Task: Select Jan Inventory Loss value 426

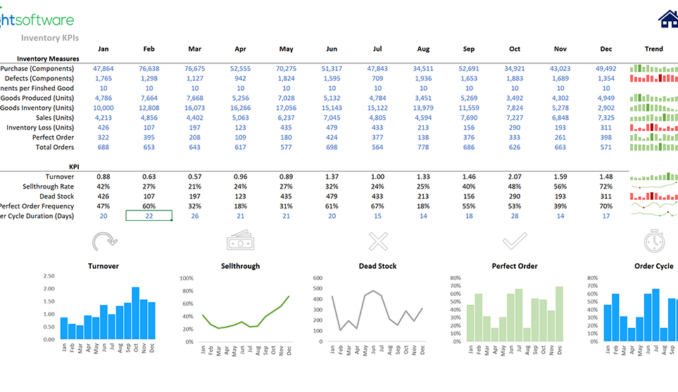Action: (103, 127)
